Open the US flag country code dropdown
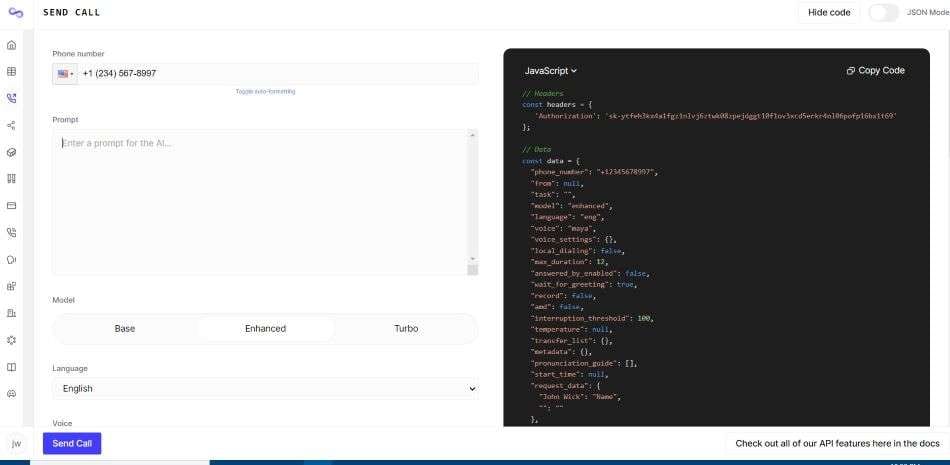 click(65, 73)
